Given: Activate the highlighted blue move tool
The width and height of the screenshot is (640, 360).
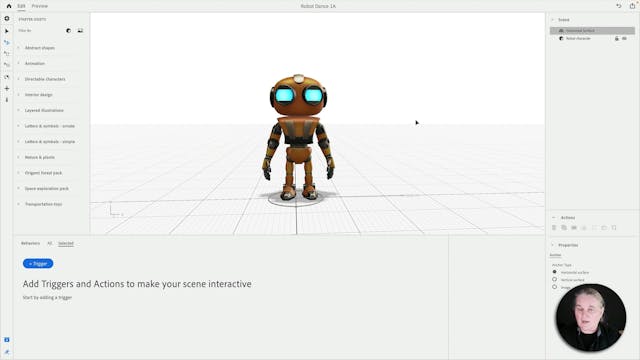Looking at the screenshot, I should [x=7, y=42].
